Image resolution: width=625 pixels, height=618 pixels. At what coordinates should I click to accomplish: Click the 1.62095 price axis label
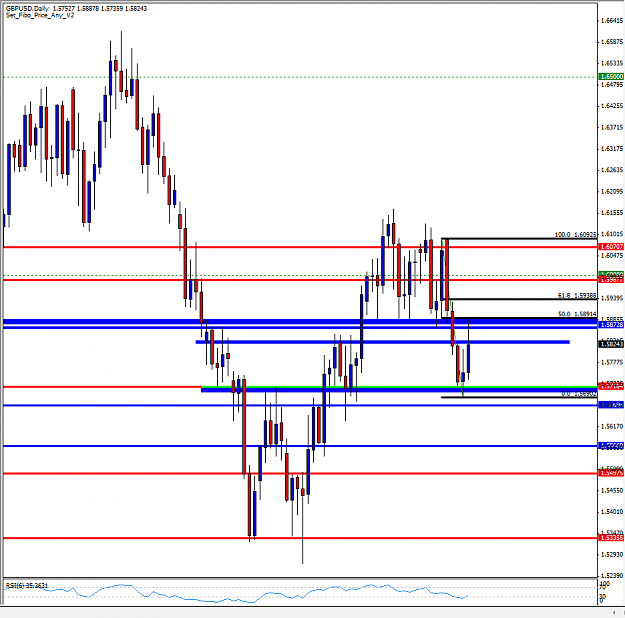pos(612,191)
